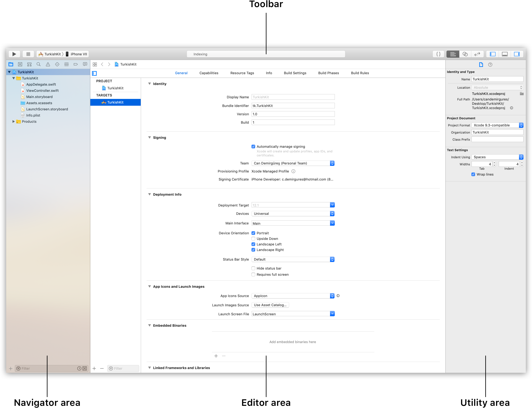This screenshot has width=532, height=408.
Task: Show the File inspector
Action: coord(481,65)
